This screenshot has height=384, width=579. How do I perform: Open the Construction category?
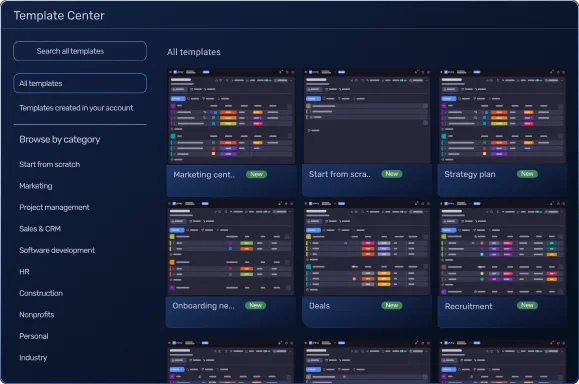click(41, 293)
